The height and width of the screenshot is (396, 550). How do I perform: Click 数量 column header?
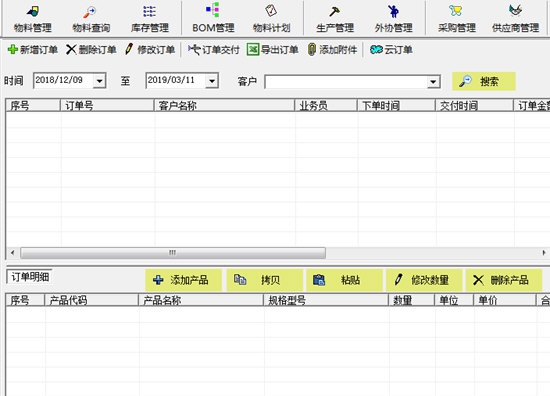point(411,300)
